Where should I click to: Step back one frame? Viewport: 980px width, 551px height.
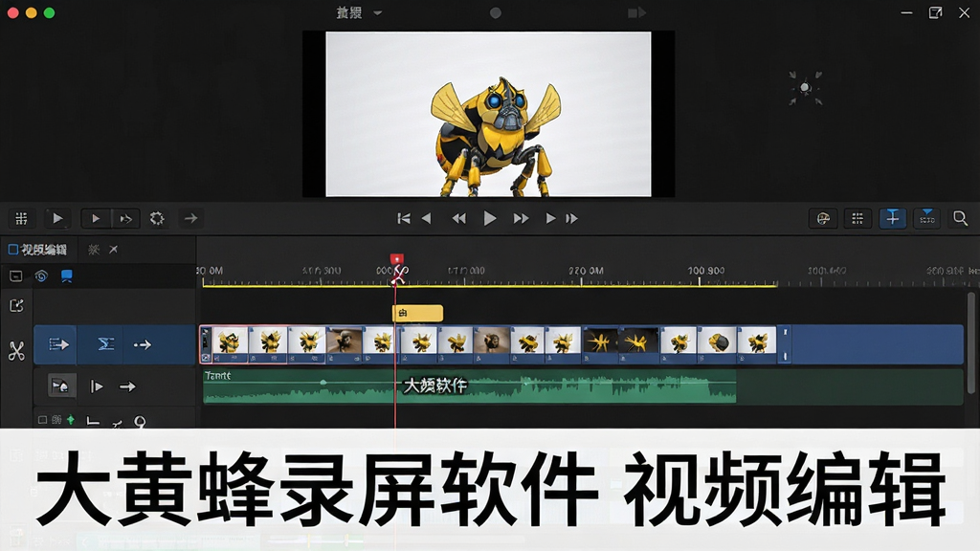(427, 218)
